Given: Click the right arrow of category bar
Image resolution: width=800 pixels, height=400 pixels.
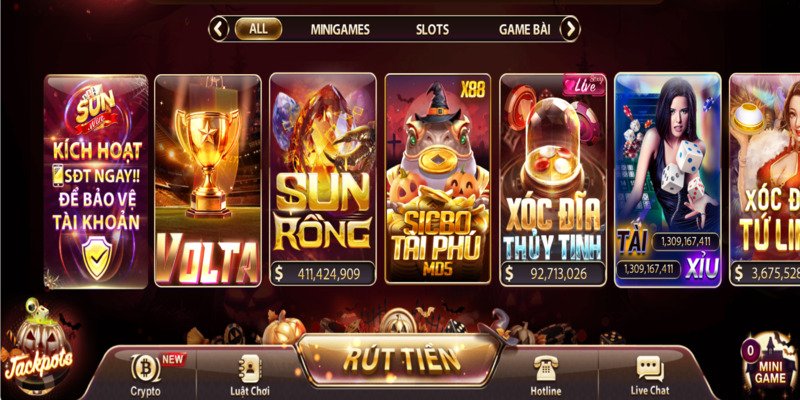Looking at the screenshot, I should 570,29.
